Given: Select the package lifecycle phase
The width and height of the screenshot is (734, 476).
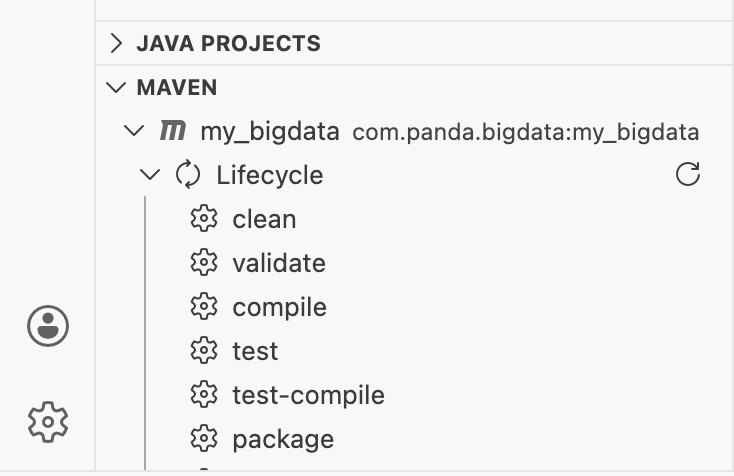Looking at the screenshot, I should (283, 439).
